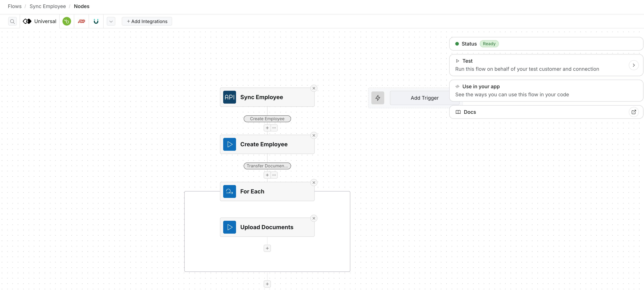The image size is (644, 294).
Task: Go to Flows breadcrumb
Action: 15,6
